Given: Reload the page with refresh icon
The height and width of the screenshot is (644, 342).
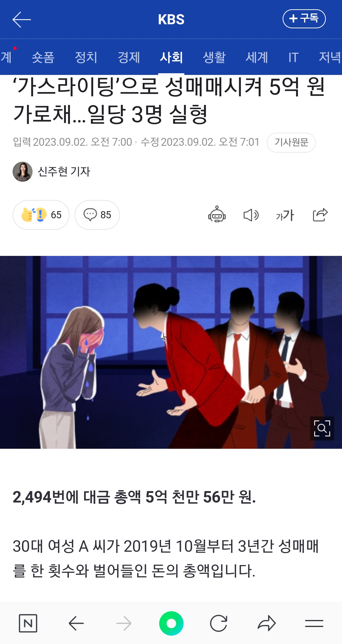Looking at the screenshot, I should pyautogui.click(x=218, y=623).
